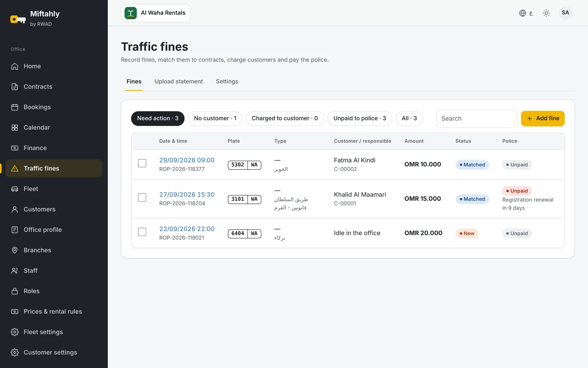Screen dimensions: 588x368
Task: Click the Branches location pin icon
Action: click(15, 250)
